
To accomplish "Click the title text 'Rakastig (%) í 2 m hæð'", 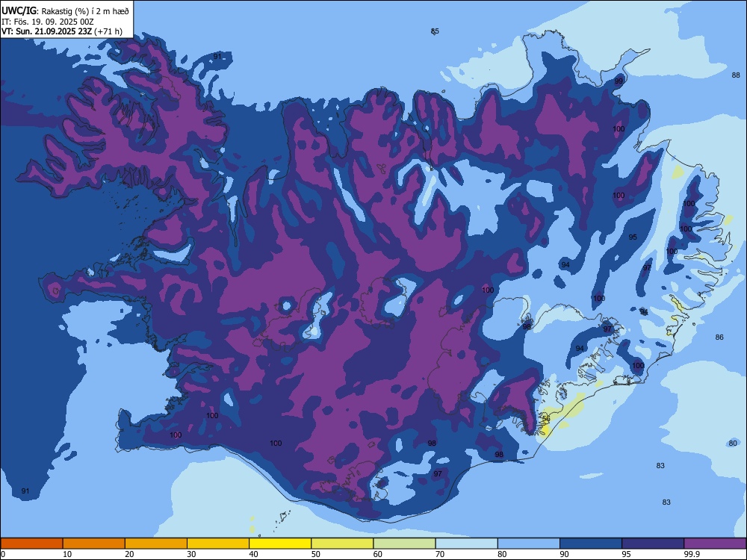I will click(x=85, y=11).
